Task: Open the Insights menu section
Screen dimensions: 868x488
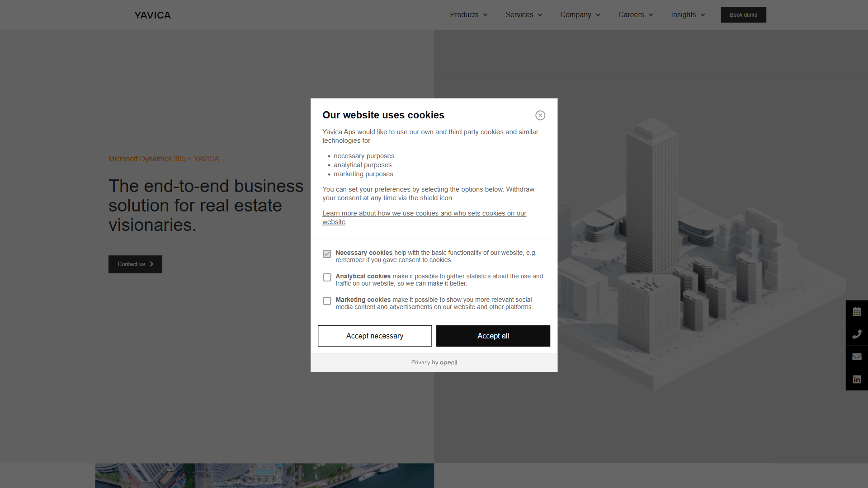Action: tap(687, 14)
